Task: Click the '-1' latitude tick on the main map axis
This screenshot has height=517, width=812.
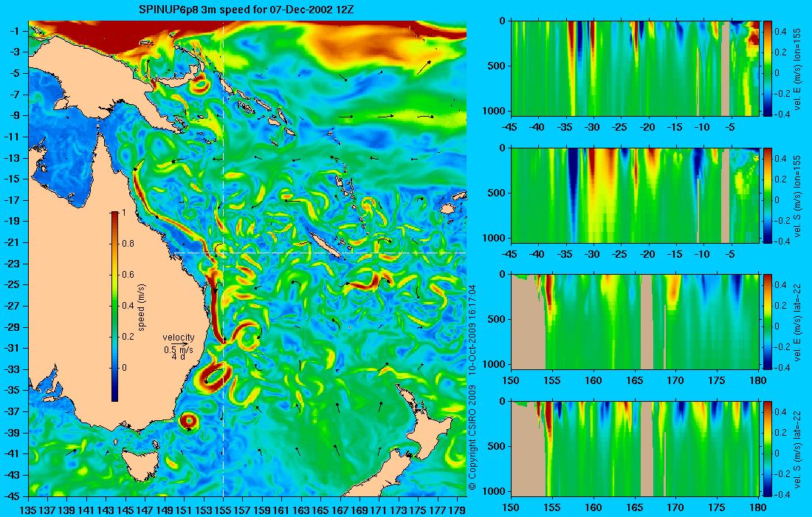Action: (14, 31)
